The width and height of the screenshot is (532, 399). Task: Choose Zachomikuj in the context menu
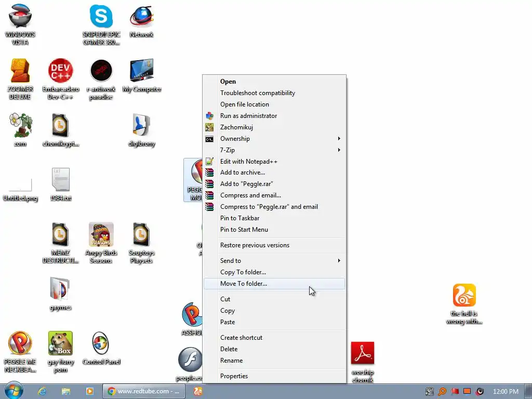click(274, 127)
